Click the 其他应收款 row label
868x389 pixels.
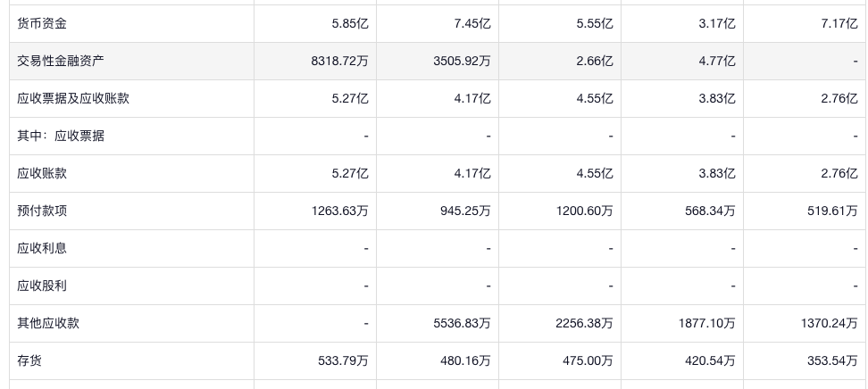coord(48,324)
